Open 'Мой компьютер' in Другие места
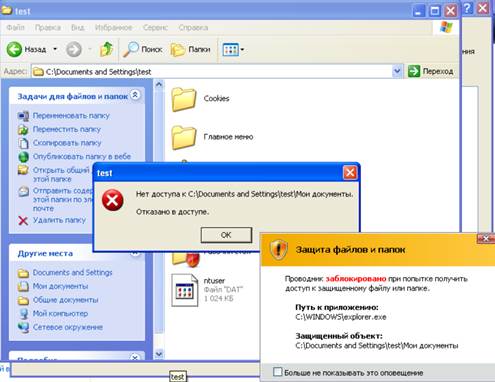 [x=60, y=314]
